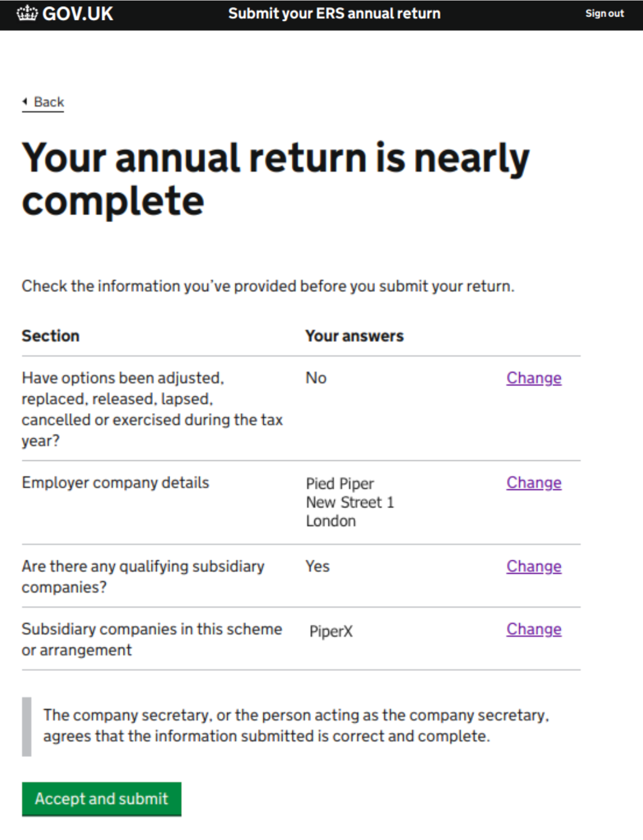Screen dimensions: 643x840
Task: Click the back arrow icon beside Back
Action: (x=24, y=101)
